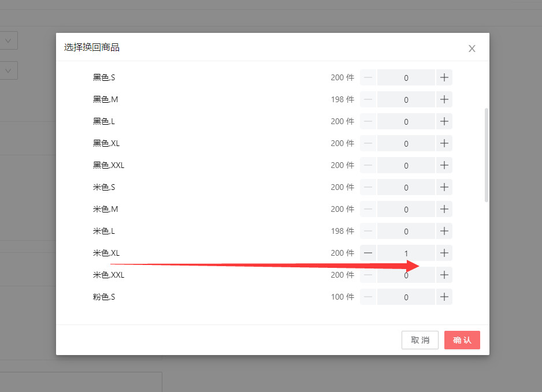The height and width of the screenshot is (392, 542).
Task: Add one 黑色,L item
Action: pos(444,121)
